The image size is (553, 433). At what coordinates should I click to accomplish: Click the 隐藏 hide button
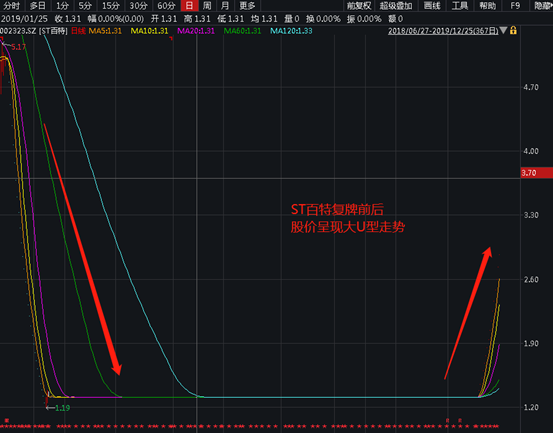543,6
